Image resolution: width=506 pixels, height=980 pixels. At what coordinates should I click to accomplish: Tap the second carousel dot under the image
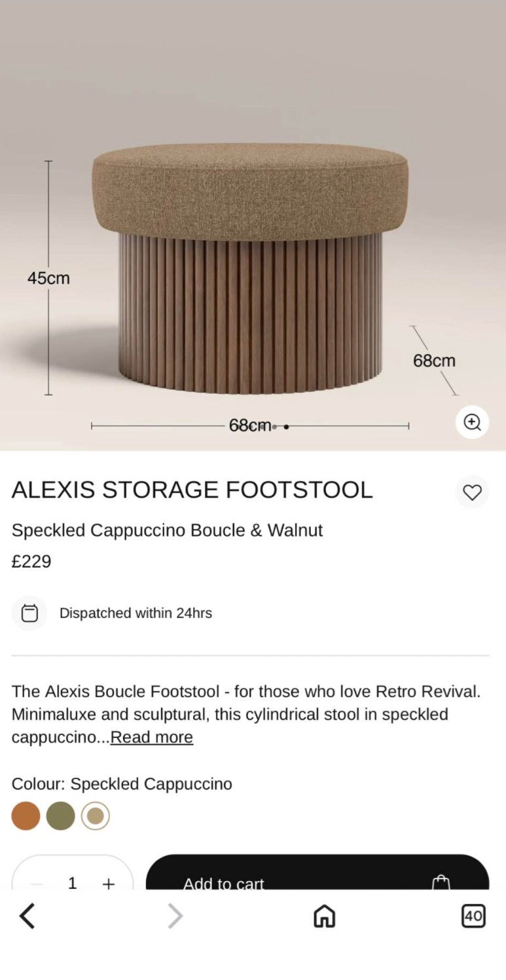coord(286,427)
